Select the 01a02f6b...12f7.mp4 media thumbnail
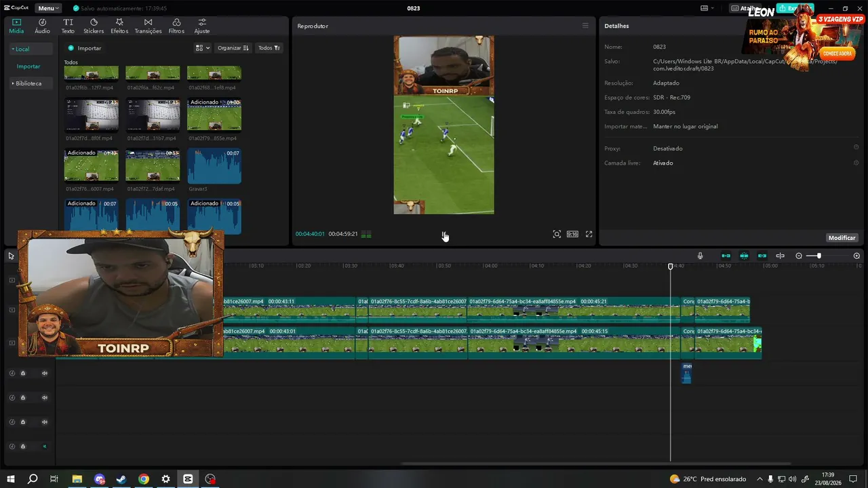Viewport: 868px width, 488px height. click(x=91, y=74)
